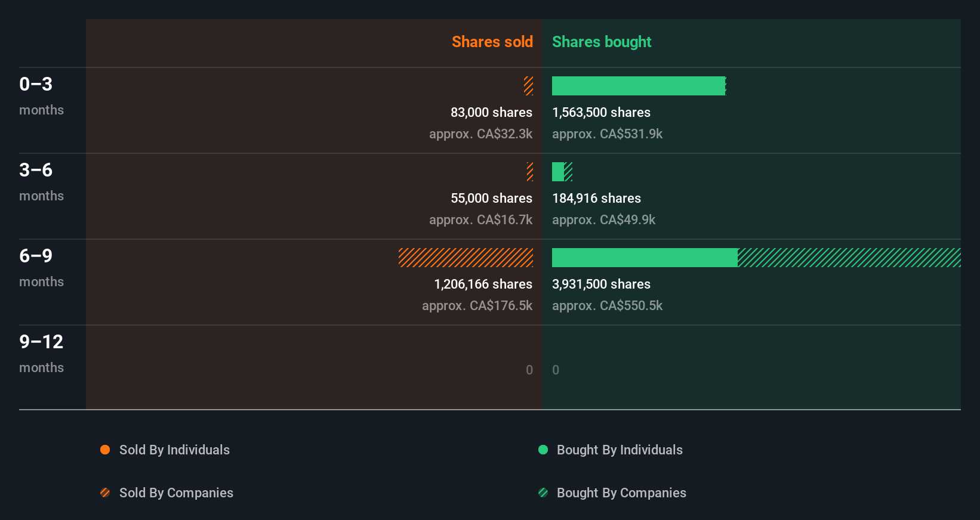Click the 55,000 shares value
Viewport: 980px width, 520px height.
491,198
